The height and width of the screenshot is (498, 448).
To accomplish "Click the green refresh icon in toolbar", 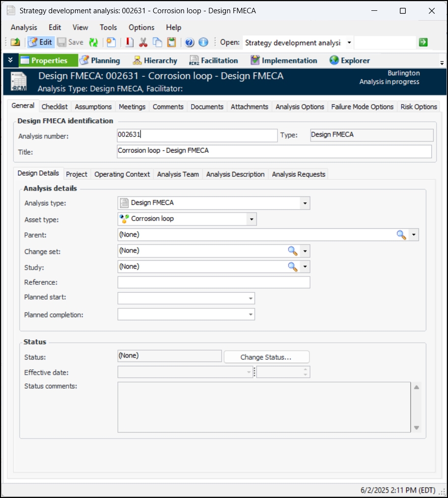I will [x=93, y=43].
